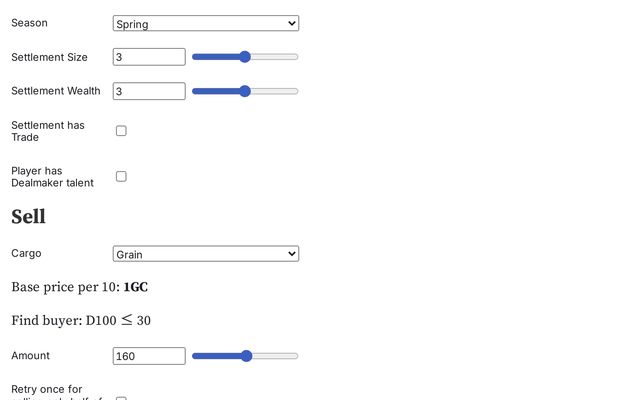Click the Amount slider handle
The image size is (640, 400).
(247, 356)
